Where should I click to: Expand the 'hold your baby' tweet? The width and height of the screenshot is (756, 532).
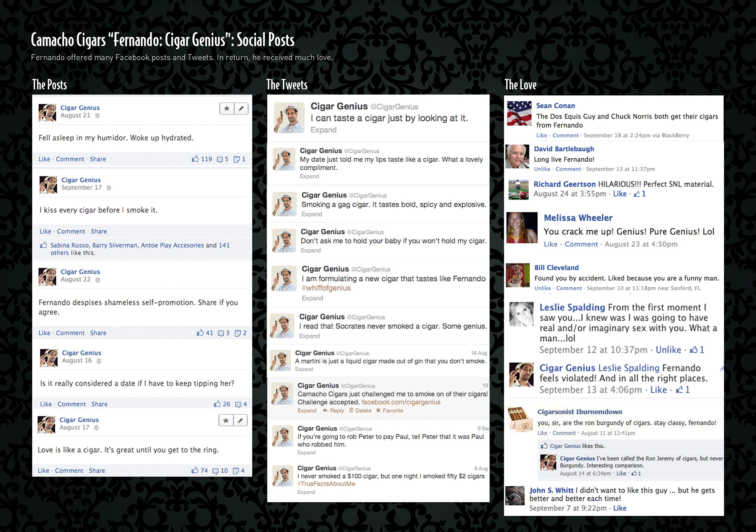pos(311,250)
